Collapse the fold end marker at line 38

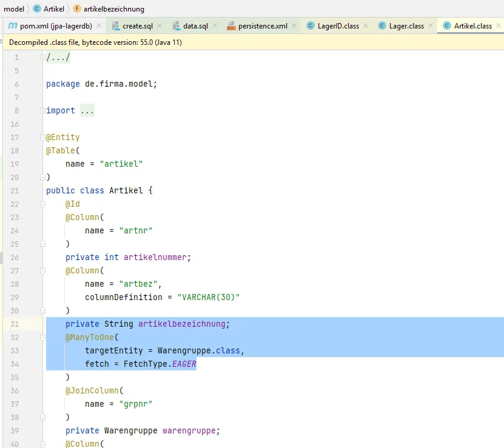[x=42, y=417]
